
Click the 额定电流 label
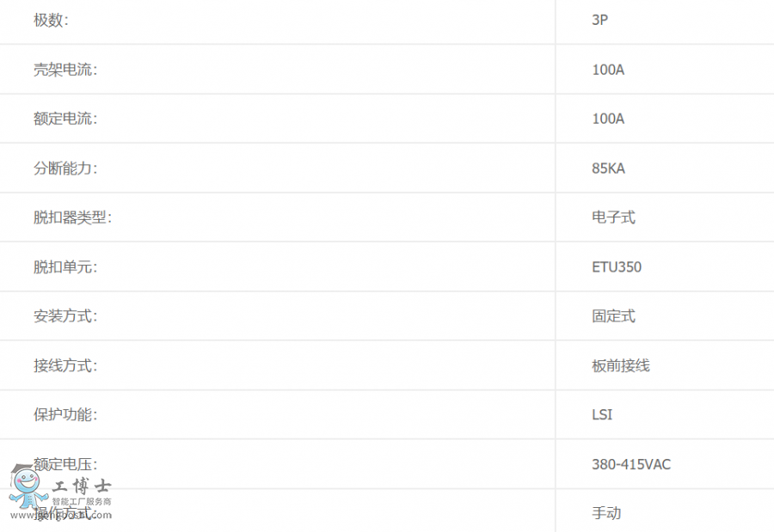[65, 119]
